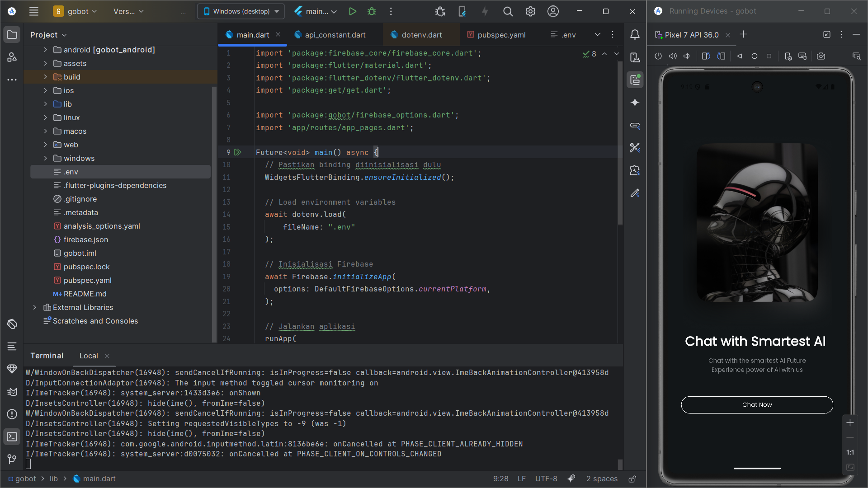Select the Local terminal tab
The height and width of the screenshot is (488, 868).
pyautogui.click(x=89, y=356)
